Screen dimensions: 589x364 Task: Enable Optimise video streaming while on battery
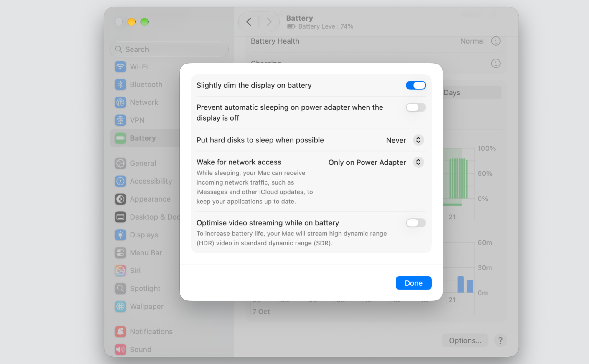pos(416,223)
